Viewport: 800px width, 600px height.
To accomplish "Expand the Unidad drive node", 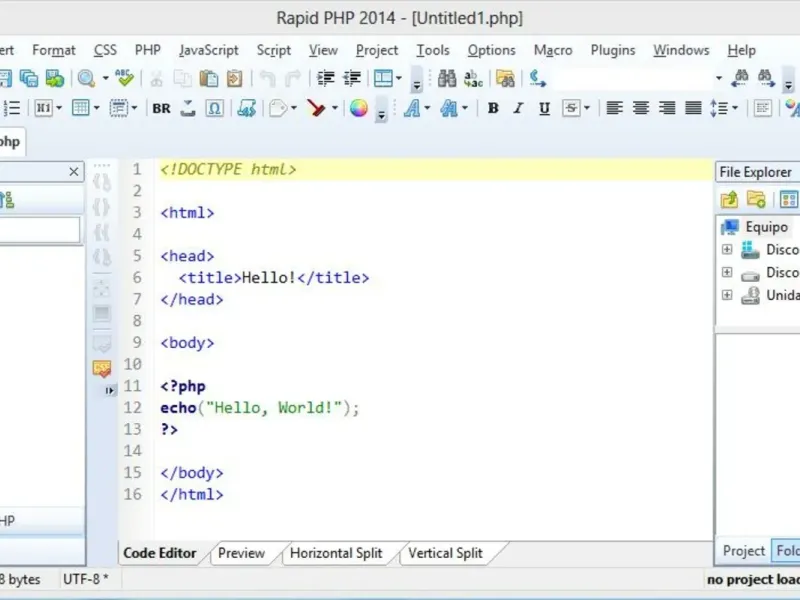I will click(727, 295).
